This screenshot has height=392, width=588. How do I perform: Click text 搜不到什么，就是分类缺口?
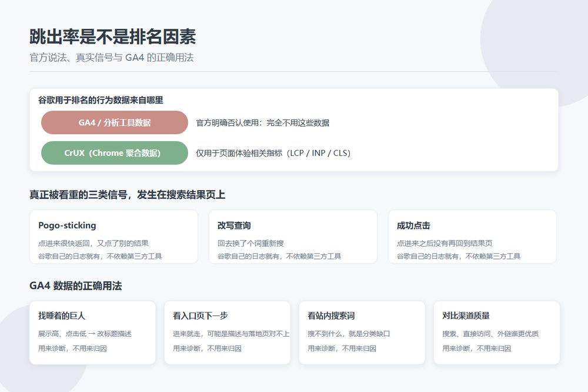349,334
